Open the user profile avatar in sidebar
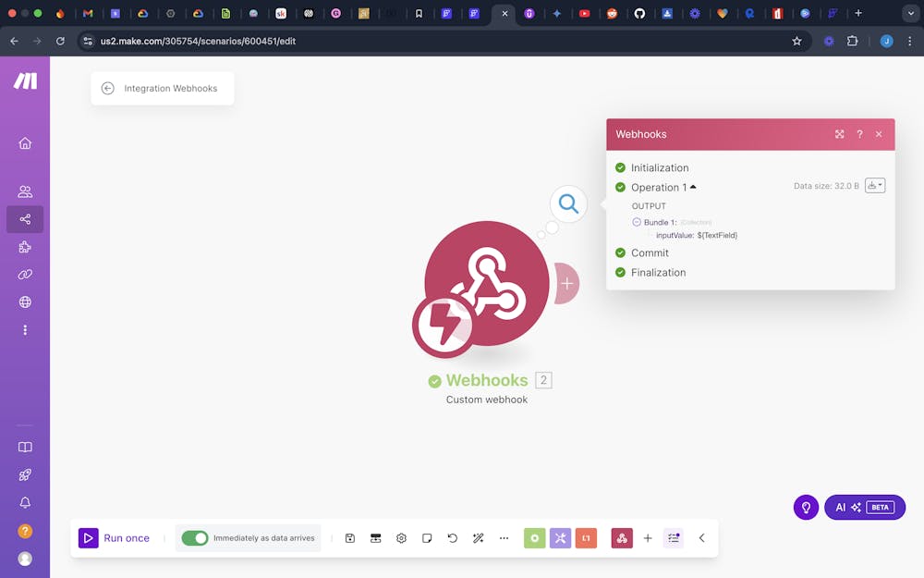 coord(25,559)
